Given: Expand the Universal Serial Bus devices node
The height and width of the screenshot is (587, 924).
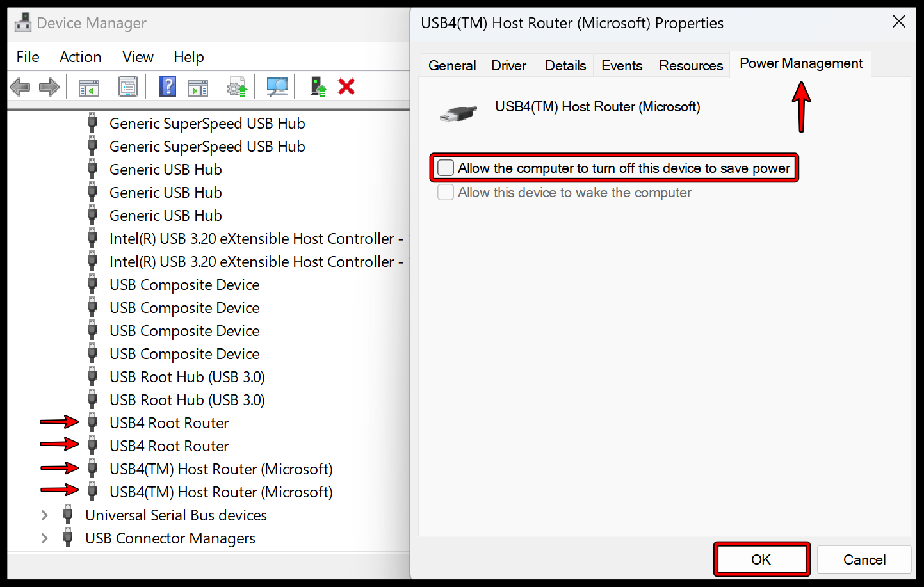Looking at the screenshot, I should click(44, 515).
